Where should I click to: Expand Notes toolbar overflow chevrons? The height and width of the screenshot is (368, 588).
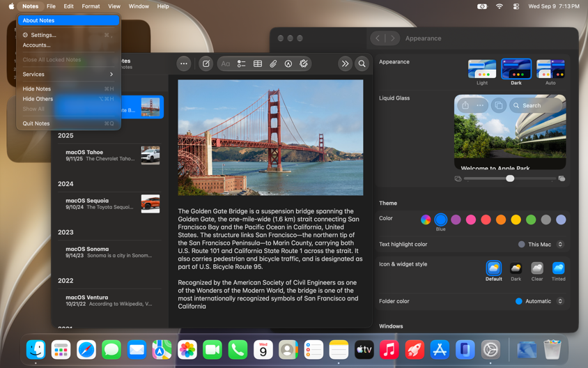345,63
